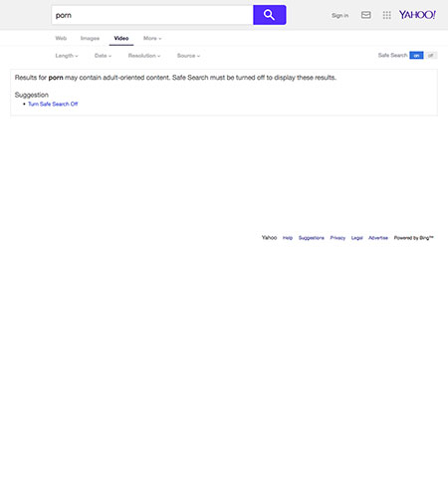Open the Suggestions footer link
448x498 pixels.
coord(312,238)
